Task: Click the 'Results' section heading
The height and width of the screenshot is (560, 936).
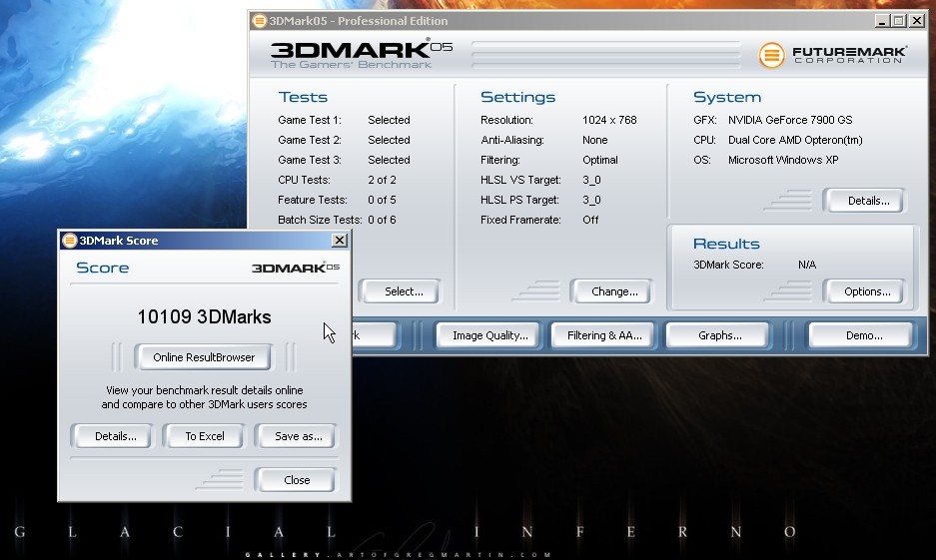Action: pyautogui.click(x=726, y=244)
